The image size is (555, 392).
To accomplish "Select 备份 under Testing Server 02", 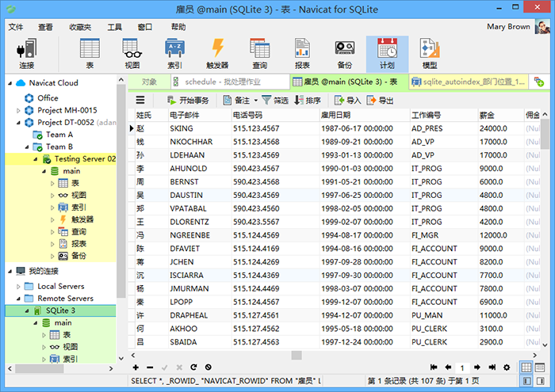I will (x=78, y=256).
